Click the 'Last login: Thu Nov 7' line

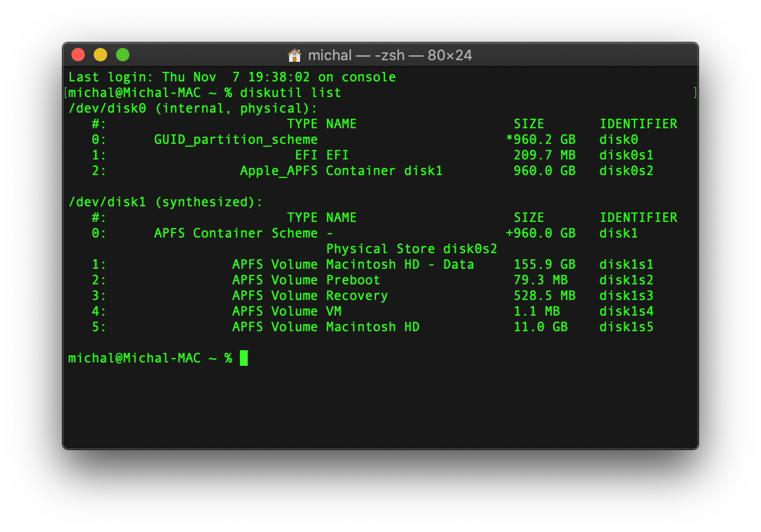232,77
